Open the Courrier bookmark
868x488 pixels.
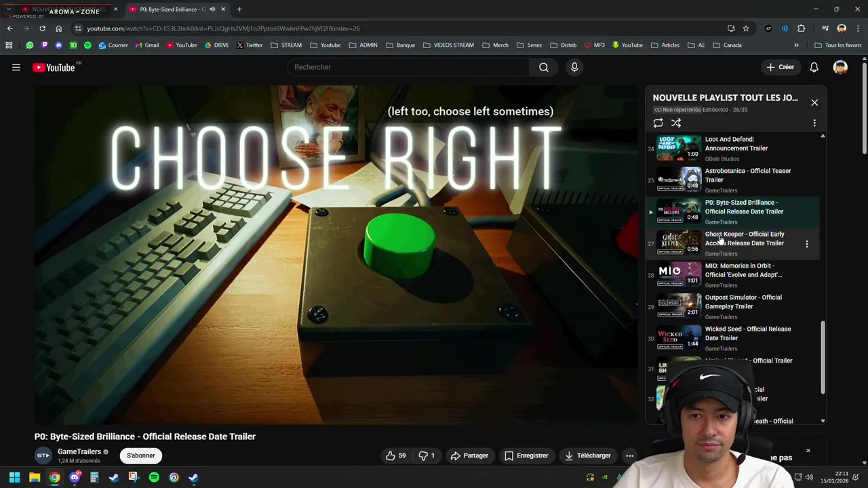(113, 45)
